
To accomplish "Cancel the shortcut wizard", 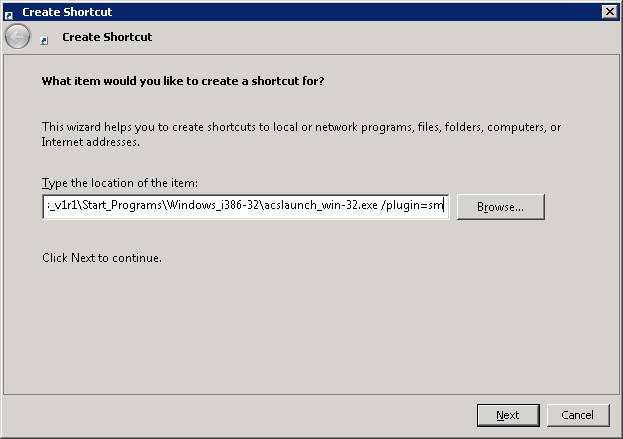I will coord(577,415).
